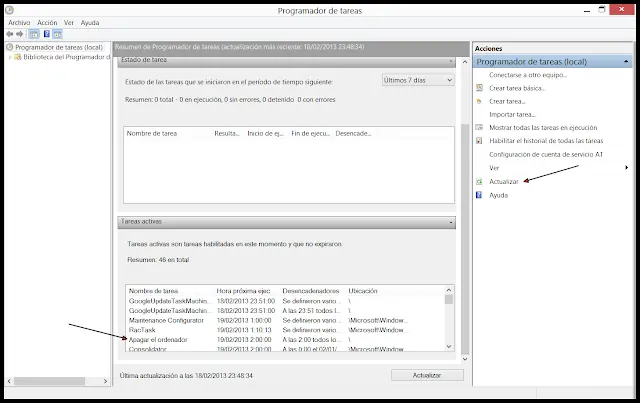The height and width of the screenshot is (403, 640).
Task: Open the Últimos 7 días dropdown
Action: point(418,80)
